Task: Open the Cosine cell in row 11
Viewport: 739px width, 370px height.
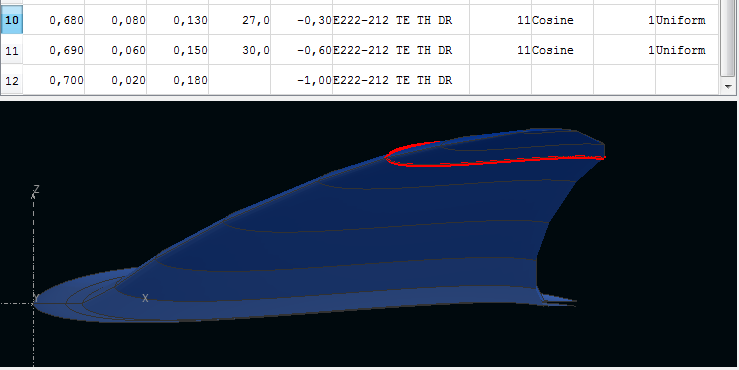Action: [x=562, y=50]
